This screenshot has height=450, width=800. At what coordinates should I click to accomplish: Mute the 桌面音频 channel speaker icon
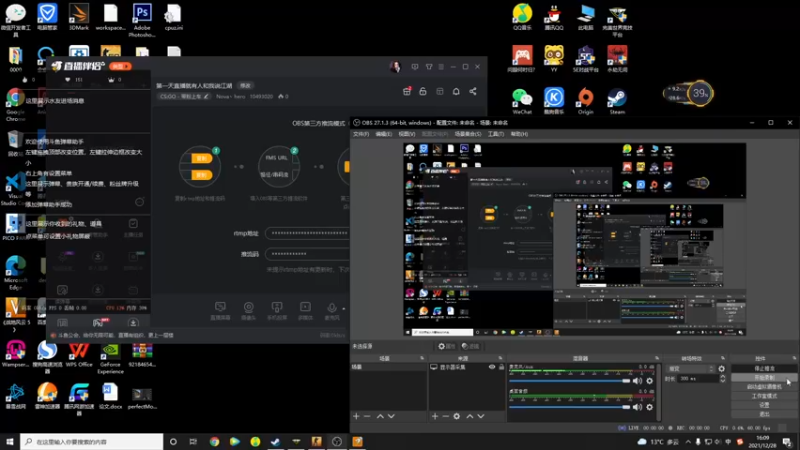637,407
